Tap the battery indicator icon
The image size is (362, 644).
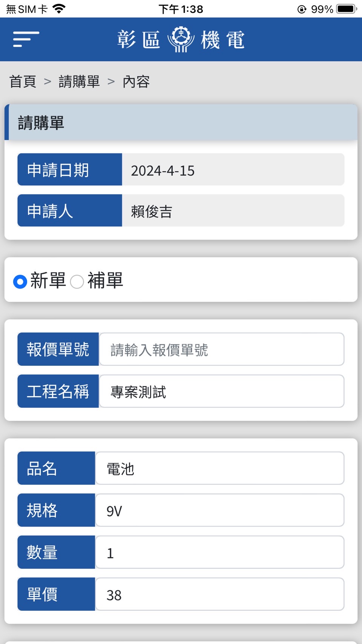click(x=347, y=9)
